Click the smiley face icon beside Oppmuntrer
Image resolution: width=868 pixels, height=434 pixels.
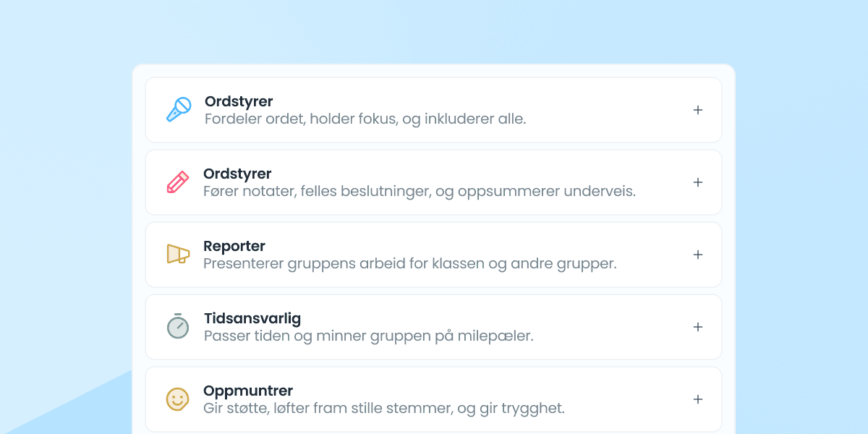178,399
